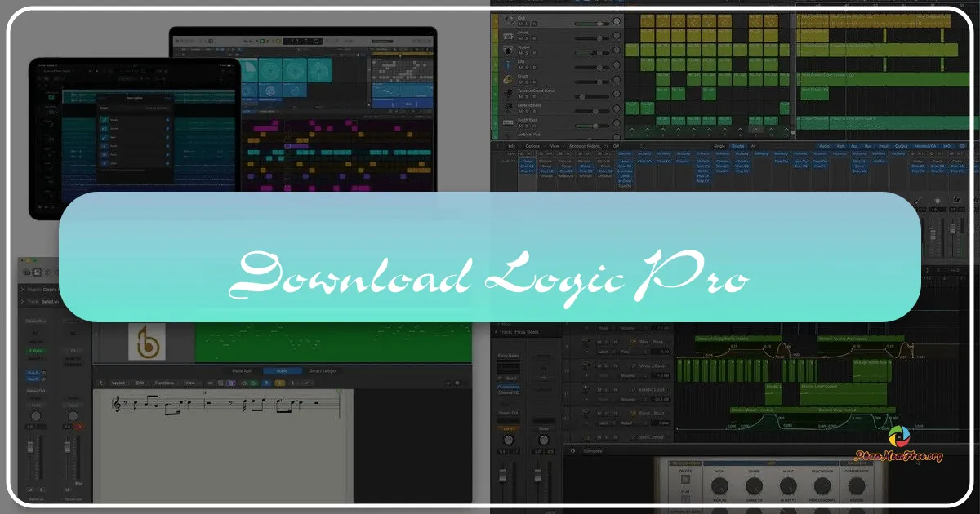Switch to the Piano Roll tab
This screenshot has width=980, height=514.
[242, 371]
